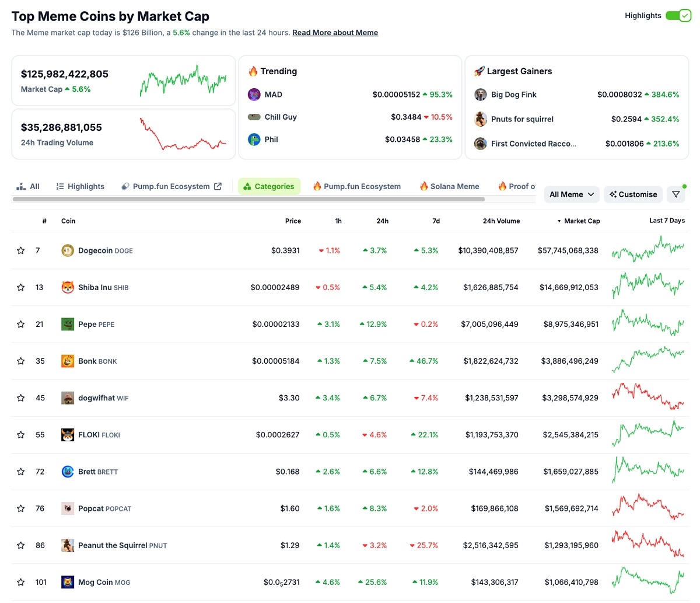Open the All Meme dropdown

click(x=571, y=194)
